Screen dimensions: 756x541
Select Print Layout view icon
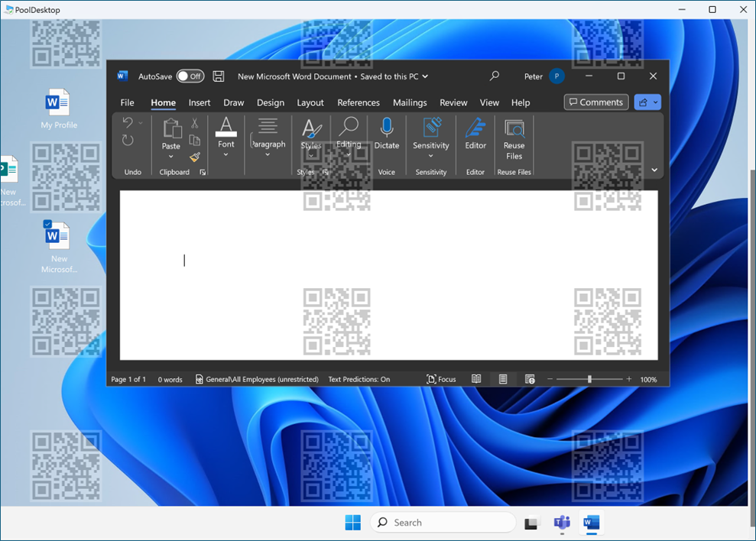[503, 380]
